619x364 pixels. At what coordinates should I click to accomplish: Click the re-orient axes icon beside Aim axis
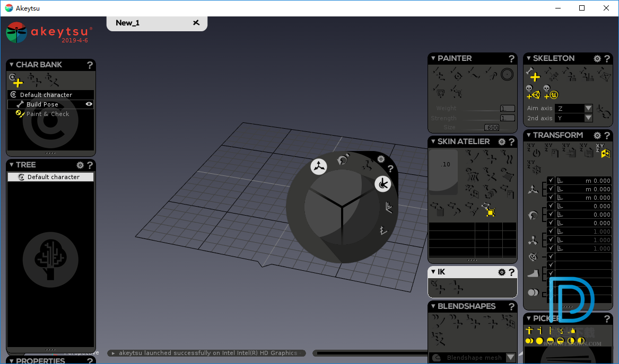(603, 113)
